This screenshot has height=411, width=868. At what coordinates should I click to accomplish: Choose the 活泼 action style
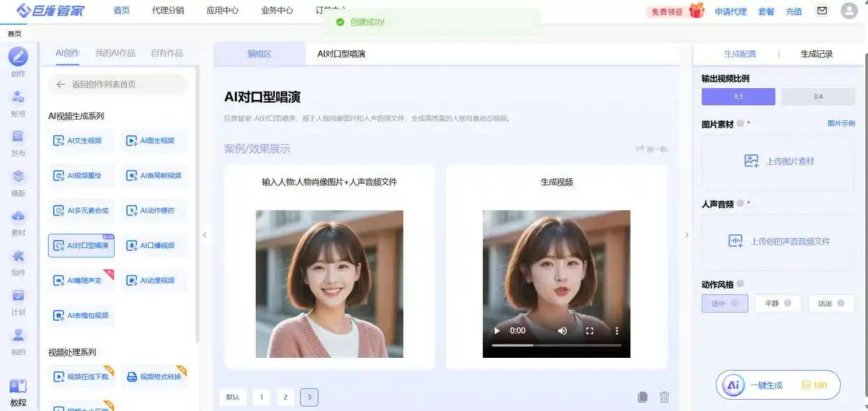click(832, 303)
